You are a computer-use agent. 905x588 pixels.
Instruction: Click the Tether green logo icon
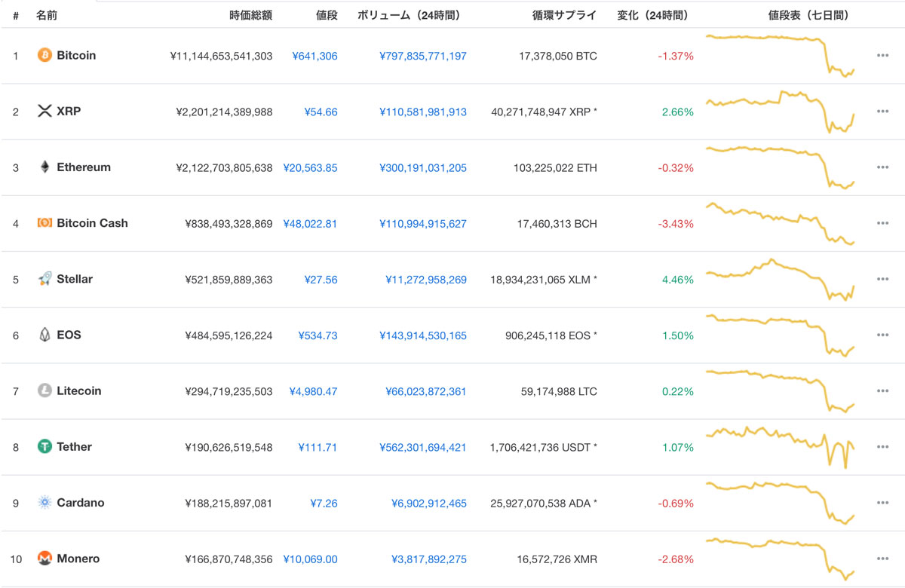(x=44, y=446)
